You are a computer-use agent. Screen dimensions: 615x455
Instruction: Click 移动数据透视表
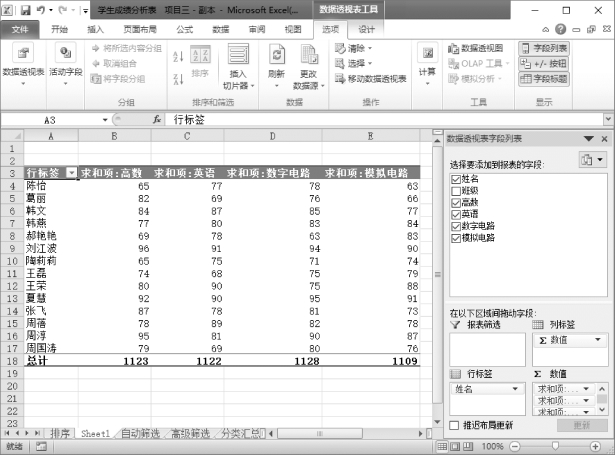(370, 79)
